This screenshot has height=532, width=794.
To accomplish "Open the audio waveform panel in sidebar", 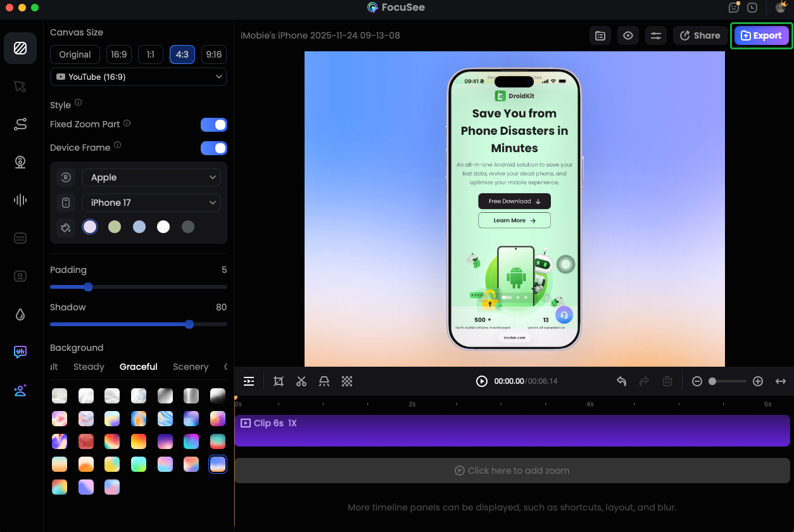I will [x=20, y=200].
